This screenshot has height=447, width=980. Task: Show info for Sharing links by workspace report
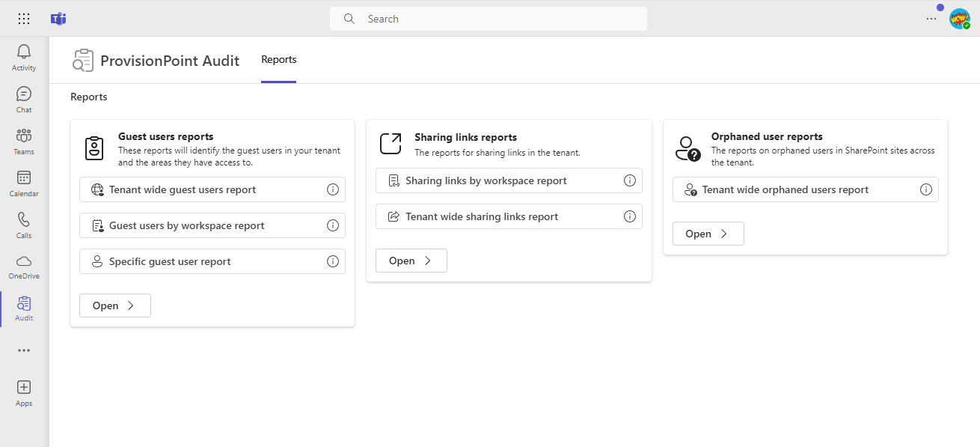[x=629, y=180]
